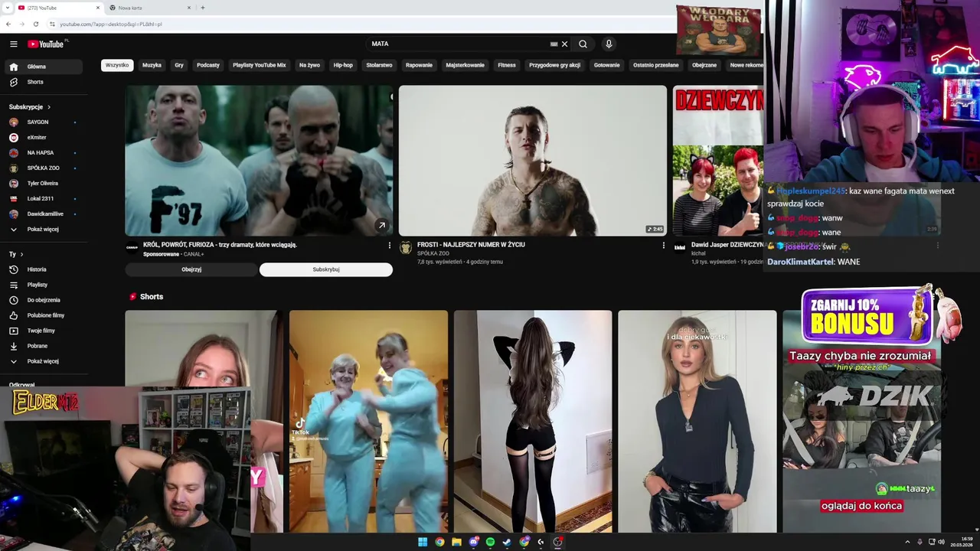
Task: Select the Hip-hop filter chip
Action: (x=343, y=65)
